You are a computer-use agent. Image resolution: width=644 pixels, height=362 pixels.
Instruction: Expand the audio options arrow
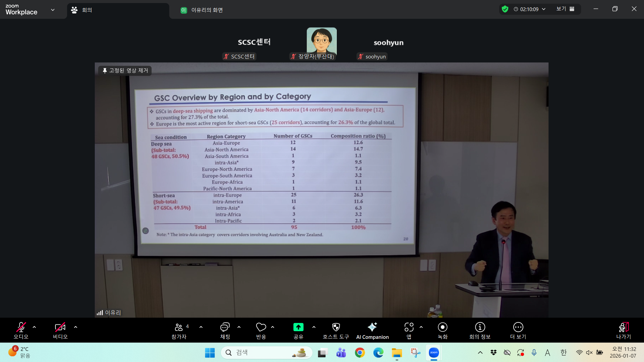34,327
